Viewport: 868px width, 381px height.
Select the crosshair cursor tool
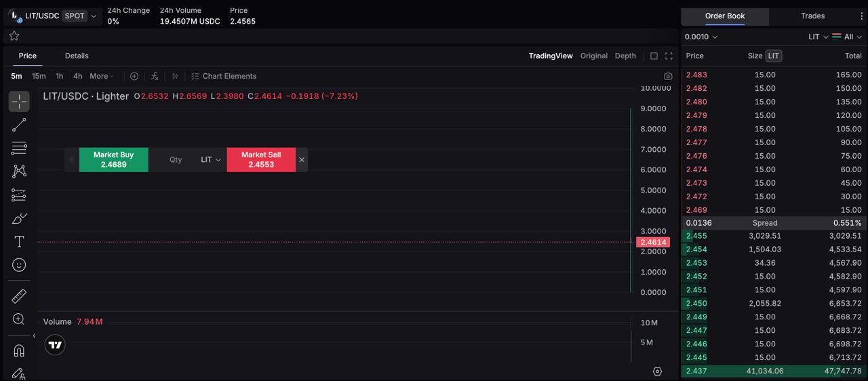tap(19, 102)
